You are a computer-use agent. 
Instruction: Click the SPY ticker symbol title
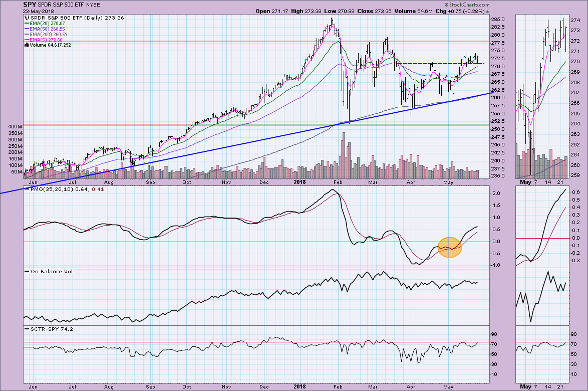click(x=29, y=5)
